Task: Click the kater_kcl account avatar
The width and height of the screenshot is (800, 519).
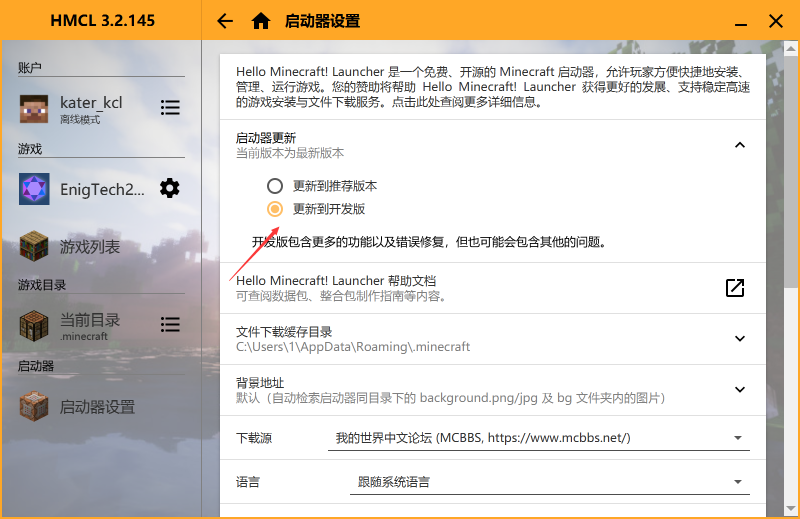Action: point(34,108)
